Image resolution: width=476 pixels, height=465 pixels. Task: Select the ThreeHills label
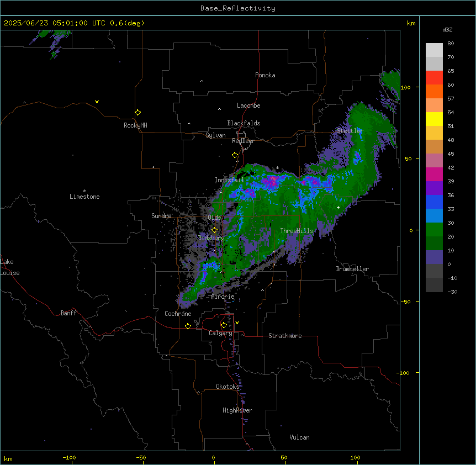tap(297, 231)
